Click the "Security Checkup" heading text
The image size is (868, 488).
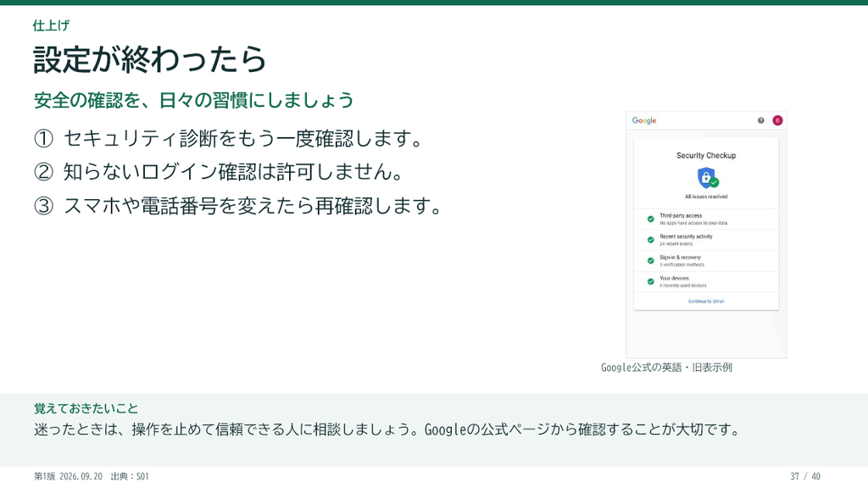click(706, 156)
